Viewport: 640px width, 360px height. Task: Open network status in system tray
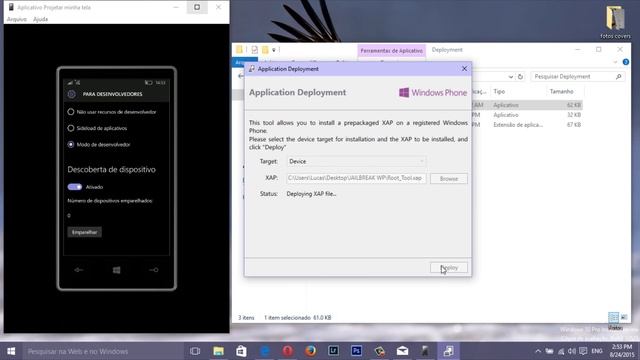pos(561,351)
